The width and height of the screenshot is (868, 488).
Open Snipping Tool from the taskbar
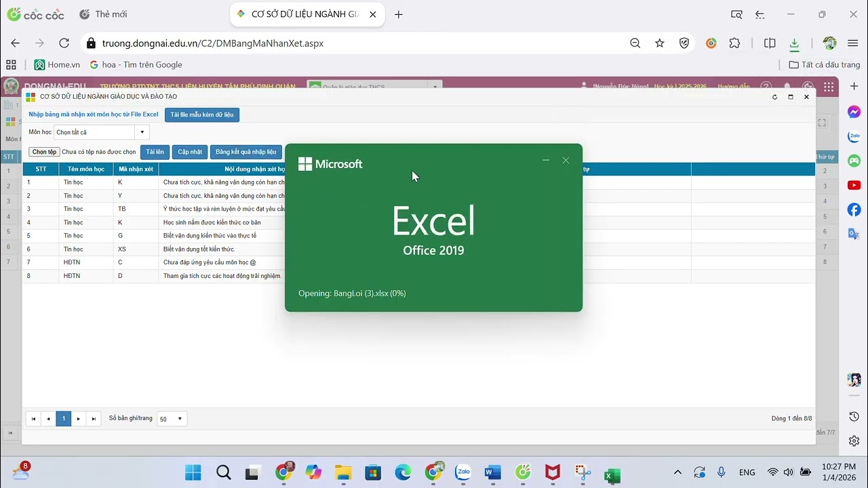coord(583,472)
